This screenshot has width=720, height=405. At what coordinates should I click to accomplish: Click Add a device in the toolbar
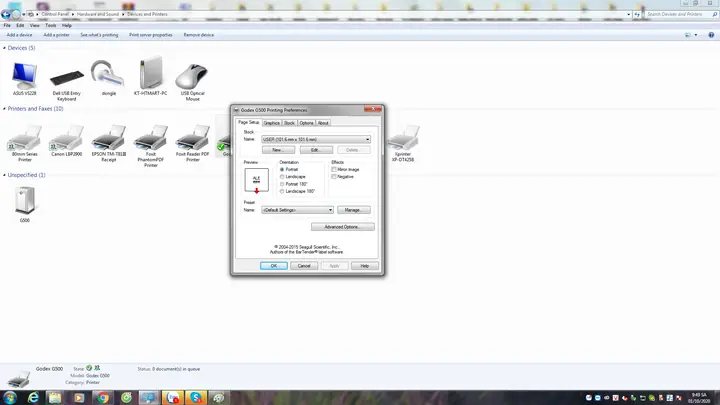[x=19, y=35]
